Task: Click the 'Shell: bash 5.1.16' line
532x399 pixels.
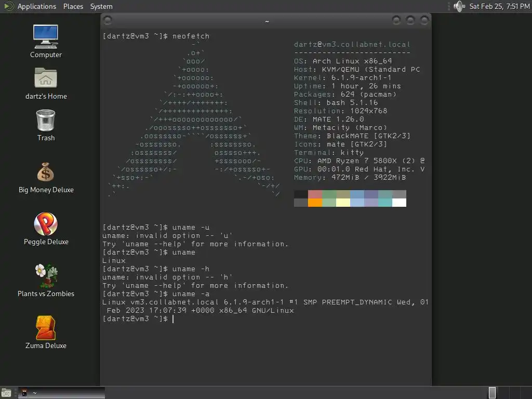Action: (336, 102)
